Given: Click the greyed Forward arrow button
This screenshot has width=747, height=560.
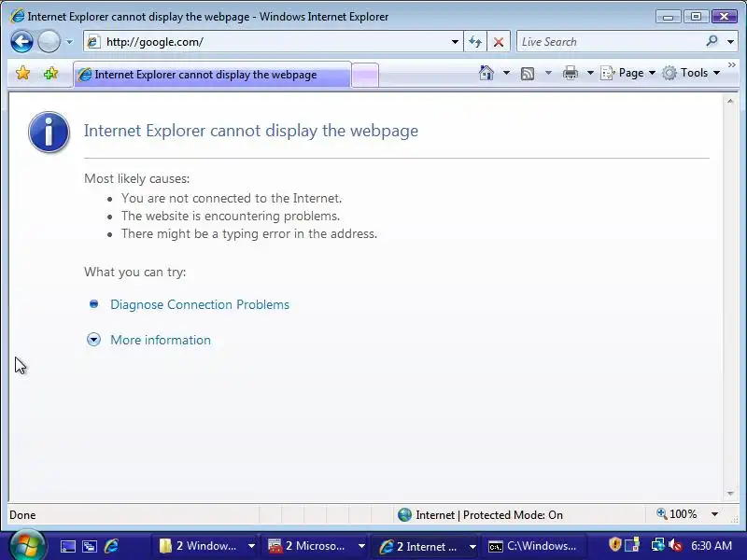Looking at the screenshot, I should (49, 42).
